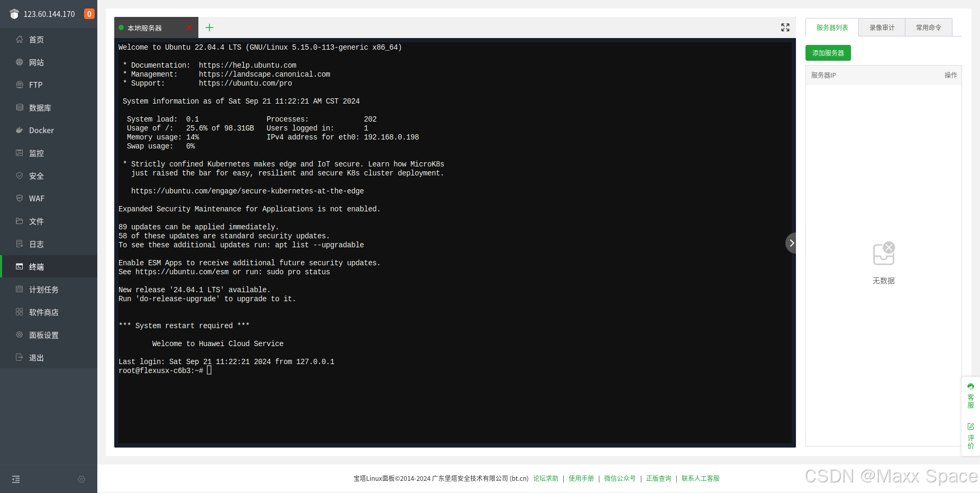The width and height of the screenshot is (980, 493).
Task: Click the 操作 column header
Action: [x=951, y=75]
